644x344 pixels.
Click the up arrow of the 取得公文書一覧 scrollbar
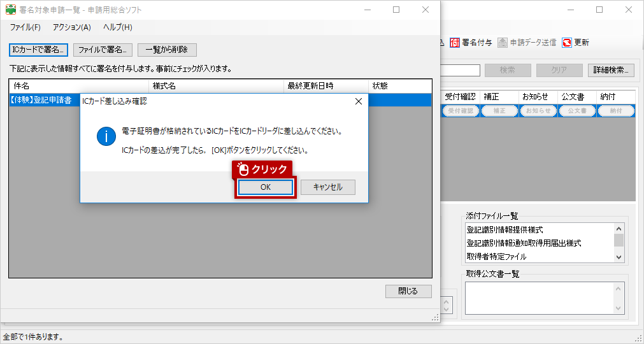(619, 289)
